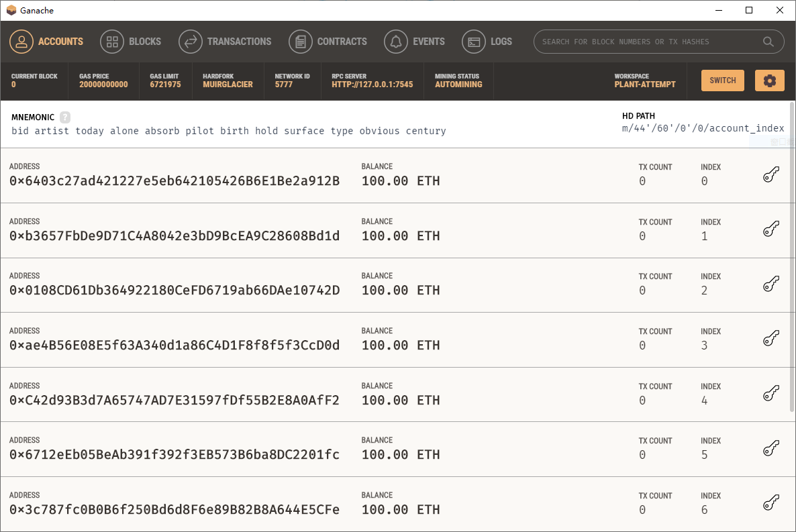796x532 pixels.
Task: Click the AUTOMINING status value
Action: click(458, 85)
